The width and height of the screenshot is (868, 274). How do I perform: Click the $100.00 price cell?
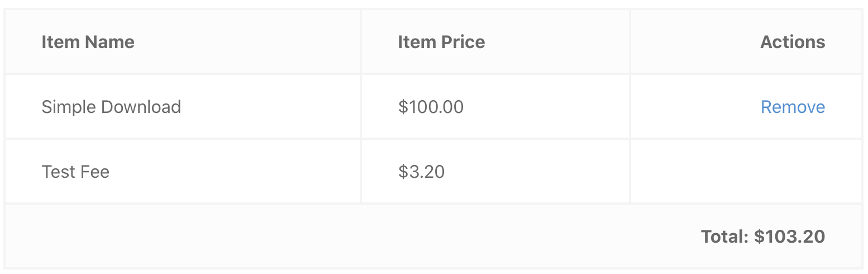tap(431, 107)
